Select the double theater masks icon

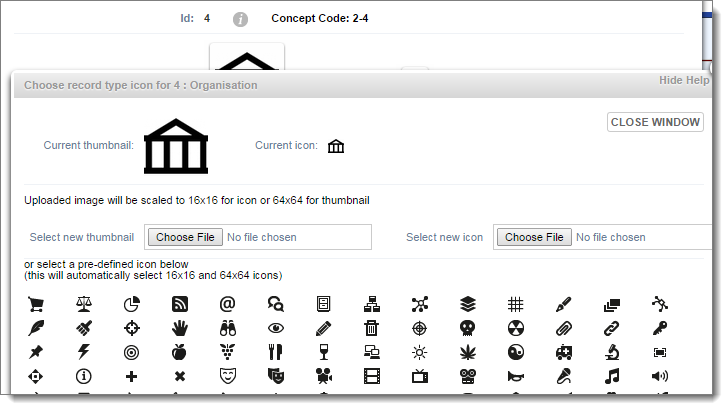click(x=276, y=376)
